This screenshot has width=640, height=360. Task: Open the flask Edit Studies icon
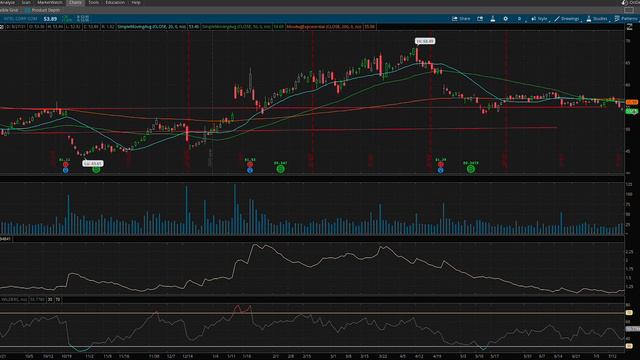[493, 19]
